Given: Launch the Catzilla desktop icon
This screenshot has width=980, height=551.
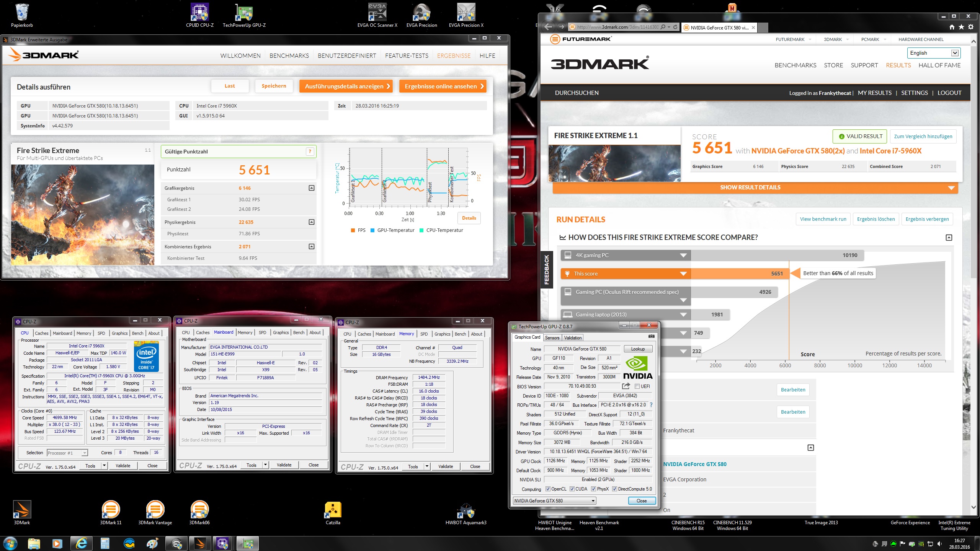Looking at the screenshot, I should (333, 513).
